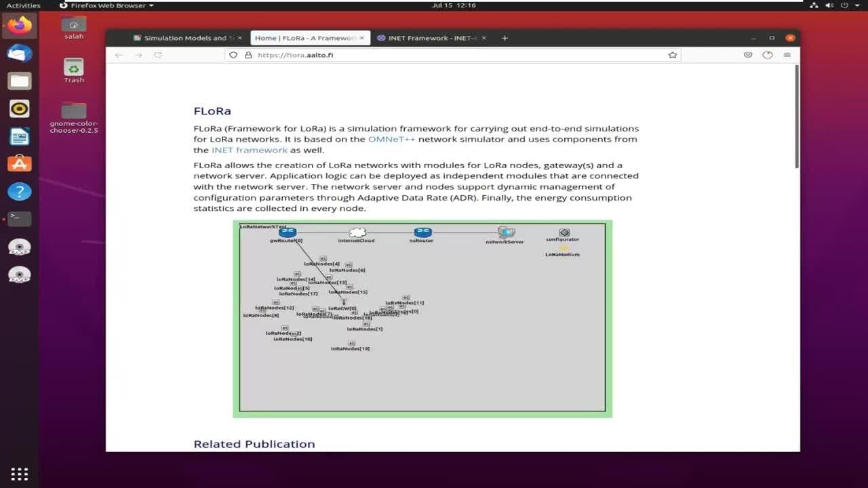Switch to the Simulation Models tab
This screenshot has width=868, height=488.
point(183,38)
